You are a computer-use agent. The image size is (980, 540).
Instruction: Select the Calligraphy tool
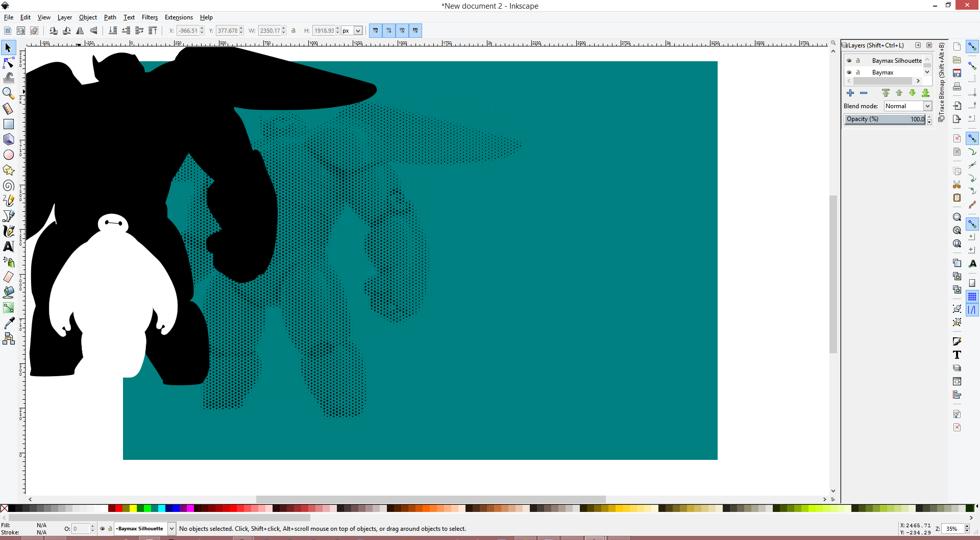(x=8, y=231)
